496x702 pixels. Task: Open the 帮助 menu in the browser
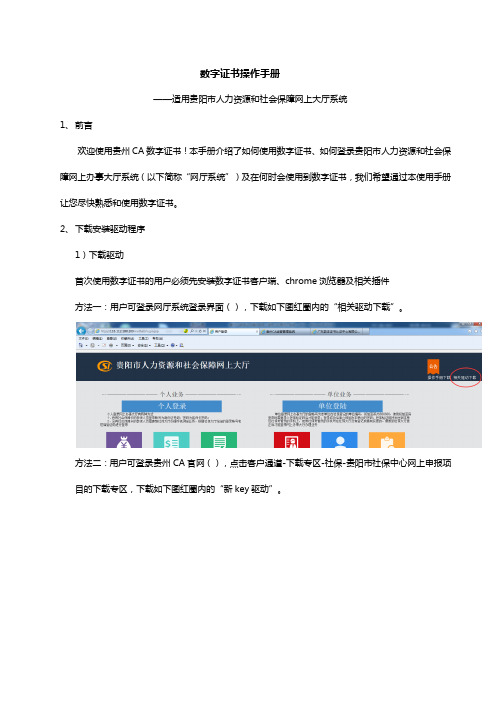pyautogui.click(x=157, y=339)
